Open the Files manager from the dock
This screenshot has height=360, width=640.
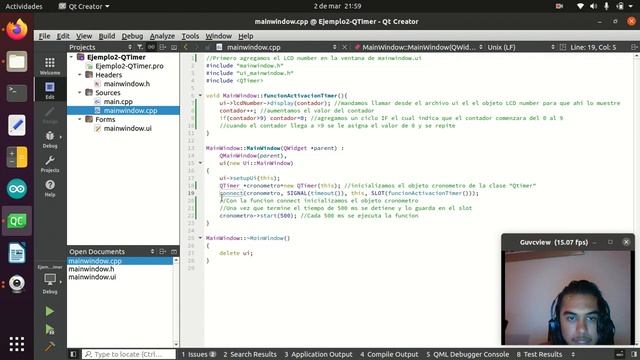17,62
